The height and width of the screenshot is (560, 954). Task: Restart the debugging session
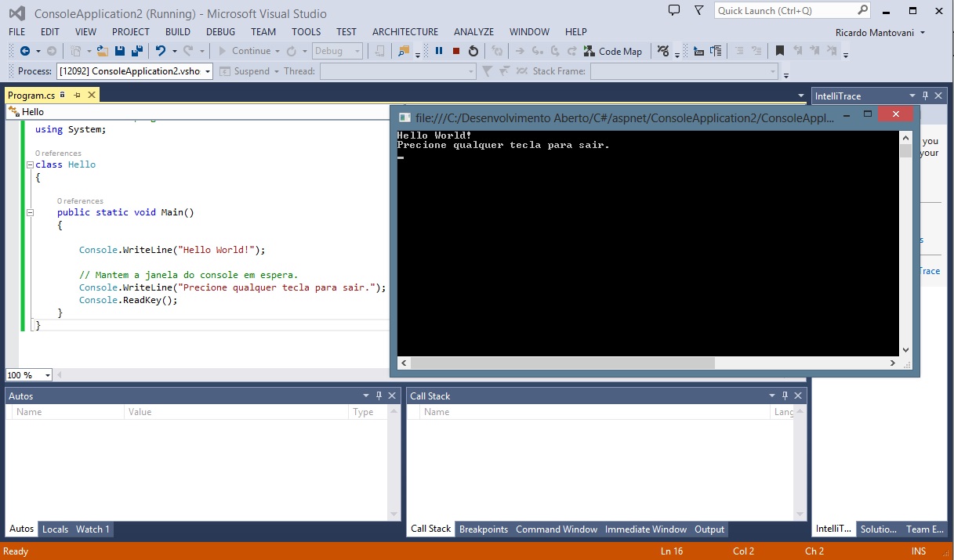(473, 51)
